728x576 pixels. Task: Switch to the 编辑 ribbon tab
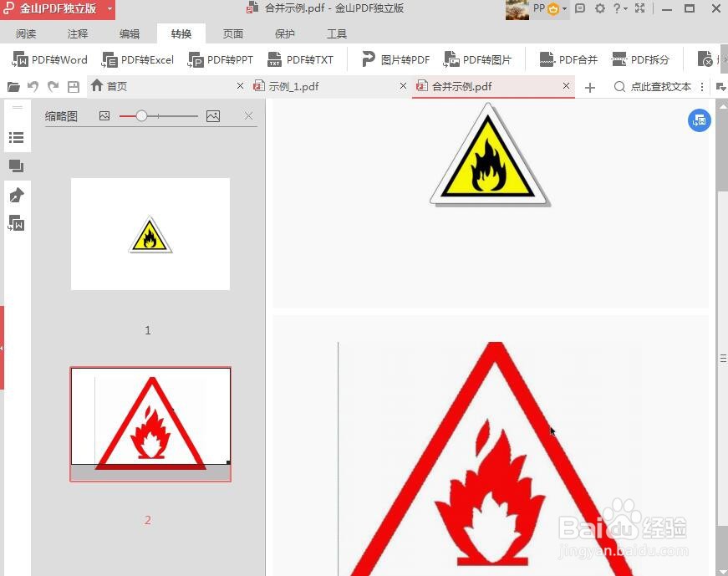[130, 34]
